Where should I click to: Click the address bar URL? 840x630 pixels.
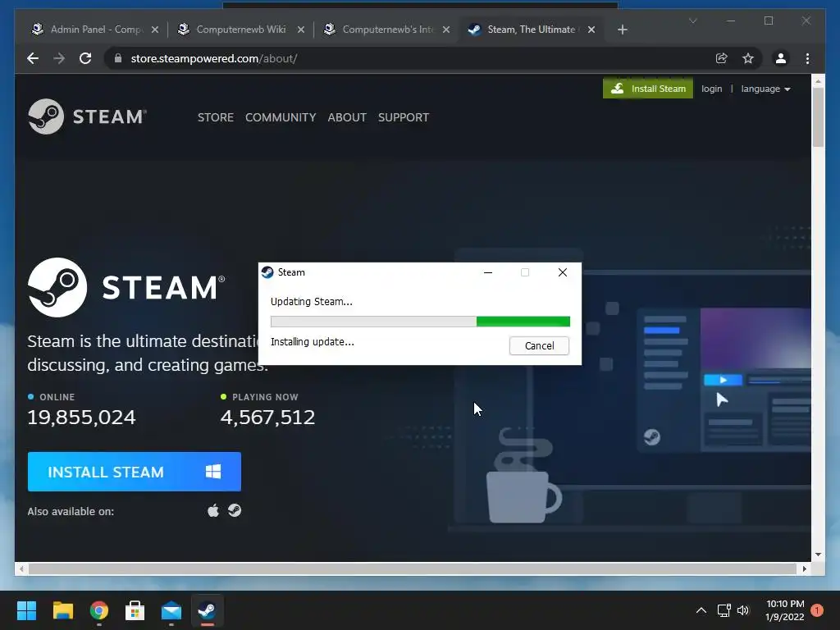tap(214, 58)
